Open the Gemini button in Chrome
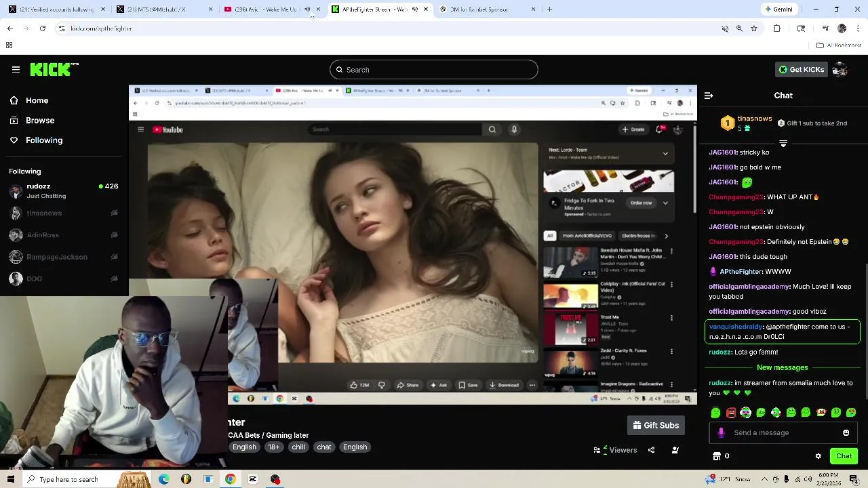The width and height of the screenshot is (868, 488). 778,9
